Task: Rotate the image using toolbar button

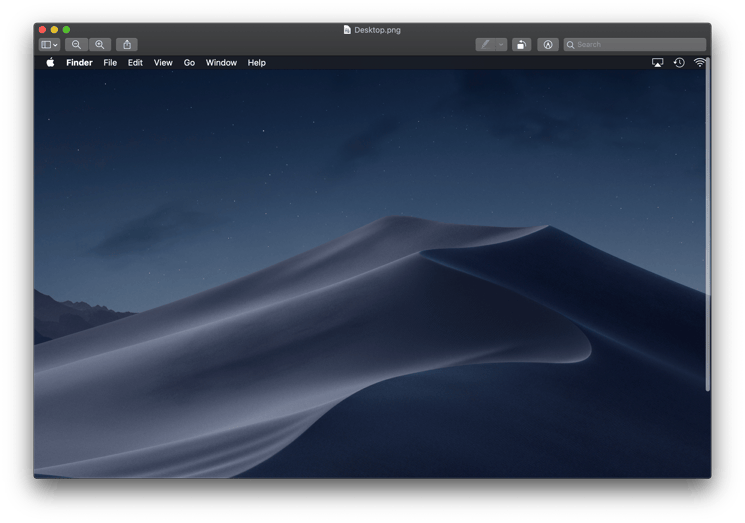Action: 521,45
